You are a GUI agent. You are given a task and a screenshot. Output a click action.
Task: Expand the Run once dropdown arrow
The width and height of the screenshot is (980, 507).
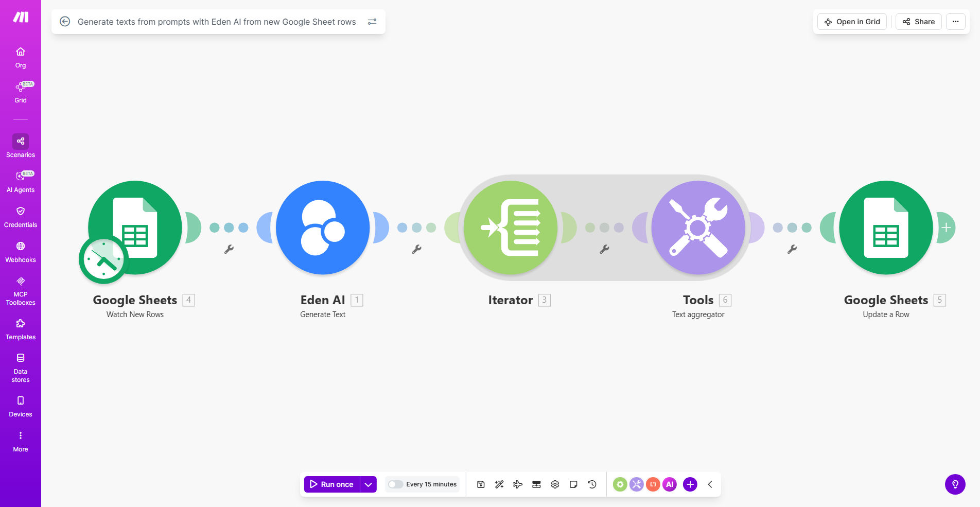(369, 484)
